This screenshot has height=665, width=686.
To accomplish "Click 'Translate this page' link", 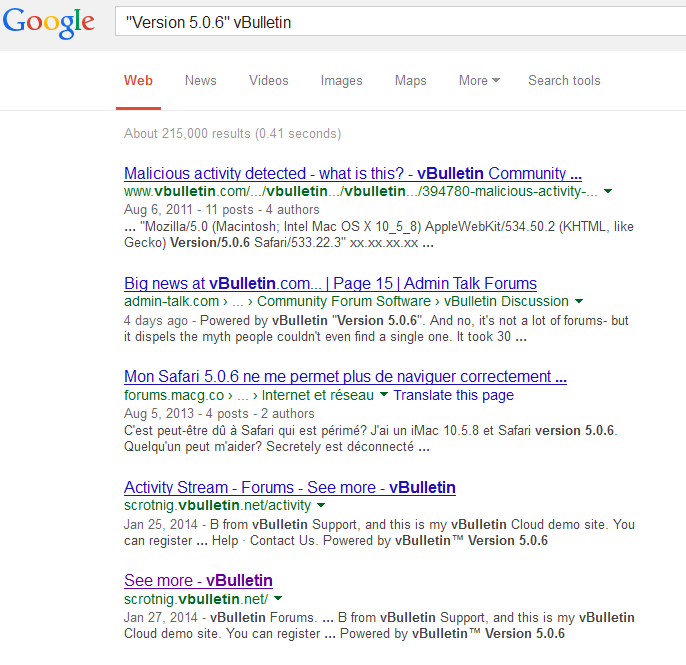I will tap(453, 395).
